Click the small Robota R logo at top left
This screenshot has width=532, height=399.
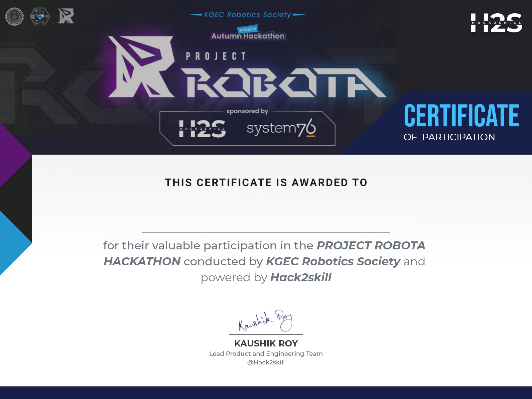click(66, 16)
